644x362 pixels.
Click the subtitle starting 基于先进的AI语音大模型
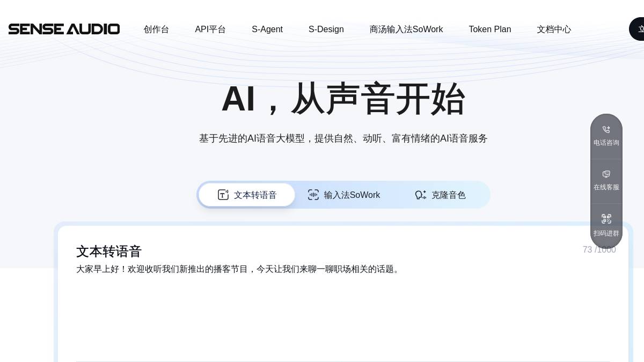click(x=343, y=138)
